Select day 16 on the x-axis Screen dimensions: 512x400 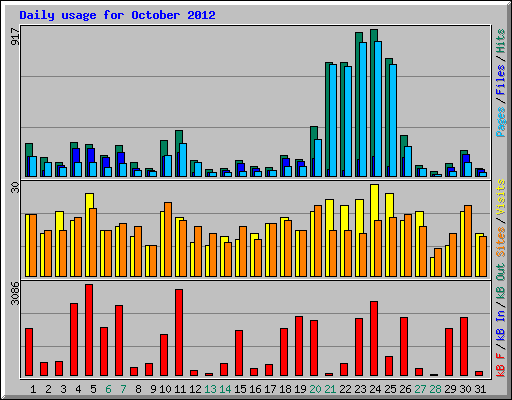coord(255,389)
